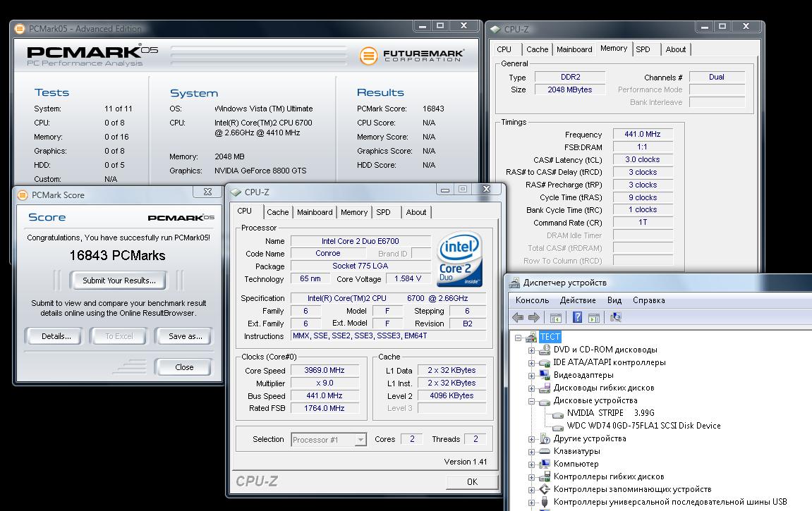The width and height of the screenshot is (812, 511).
Task: Click forward arrow in Device Manager toolbar
Action: 534,318
